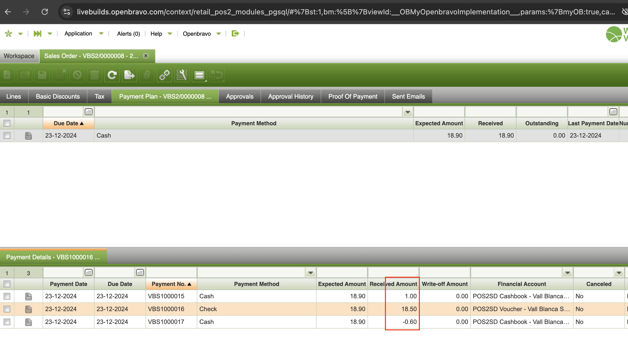Click the grid personalization wrench icon
The height and width of the screenshot is (364, 628).
(182, 75)
